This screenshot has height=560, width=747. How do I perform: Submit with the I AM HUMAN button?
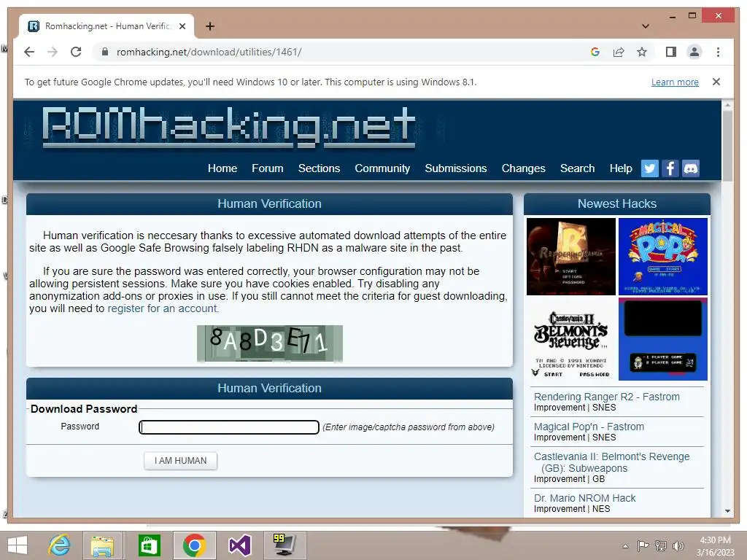(181, 461)
